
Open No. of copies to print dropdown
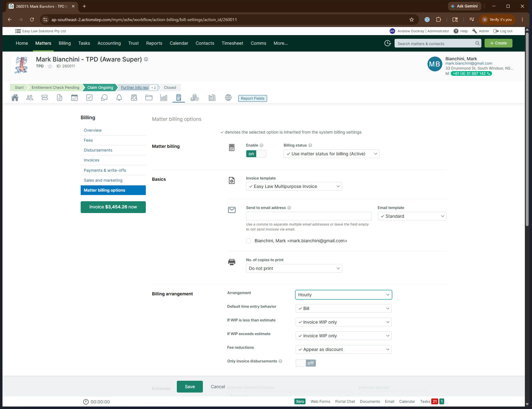tap(294, 268)
